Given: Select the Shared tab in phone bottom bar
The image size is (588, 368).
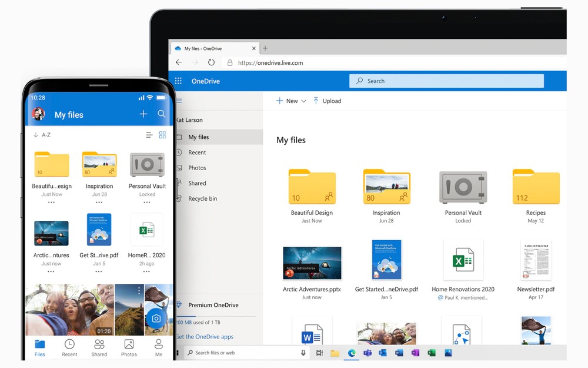Looking at the screenshot, I should pos(99,348).
